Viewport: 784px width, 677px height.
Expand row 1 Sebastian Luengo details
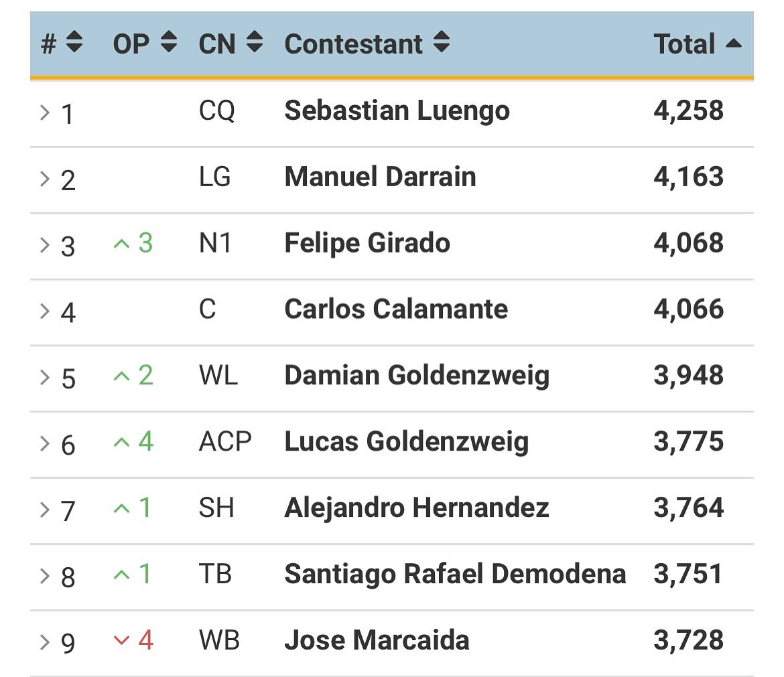point(44,112)
